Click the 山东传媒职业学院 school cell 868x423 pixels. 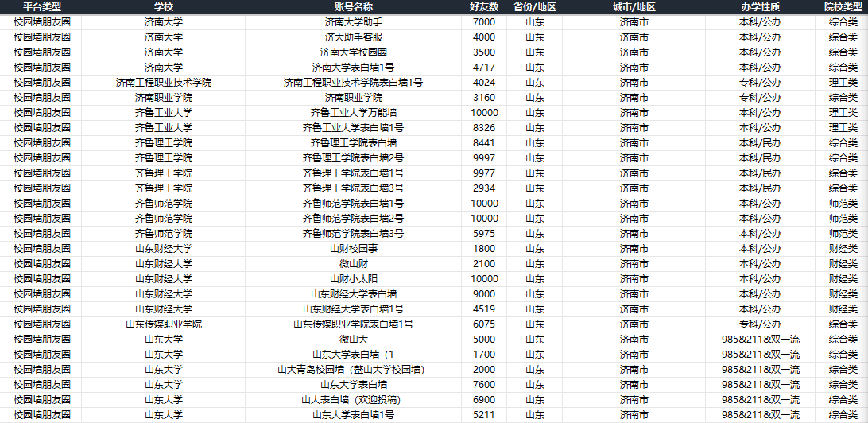(163, 324)
